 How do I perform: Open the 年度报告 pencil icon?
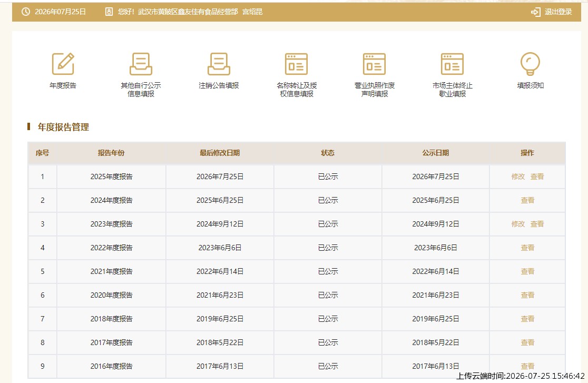click(x=63, y=64)
